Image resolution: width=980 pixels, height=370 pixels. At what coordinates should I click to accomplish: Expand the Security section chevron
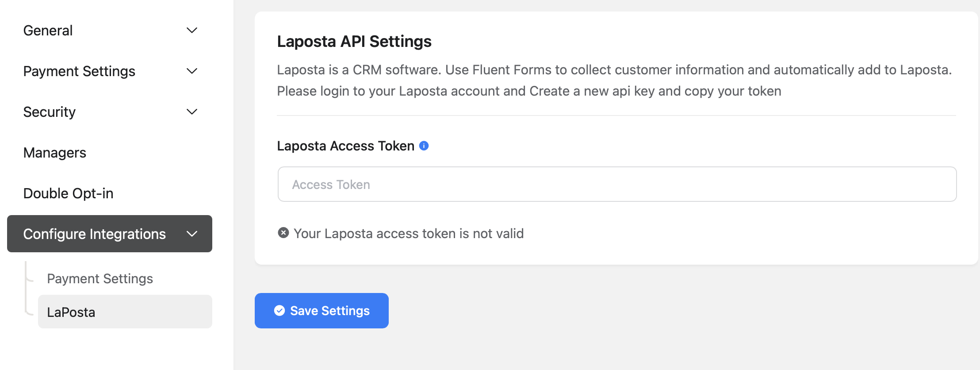click(192, 112)
